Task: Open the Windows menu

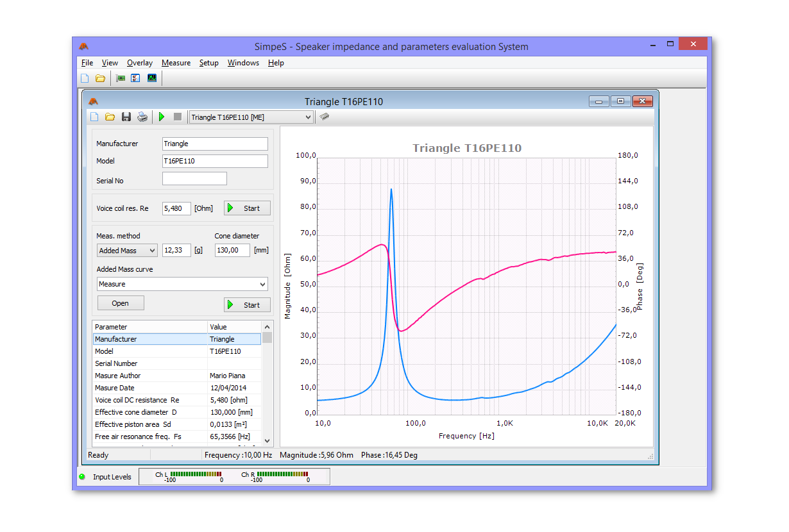Action: click(244, 63)
